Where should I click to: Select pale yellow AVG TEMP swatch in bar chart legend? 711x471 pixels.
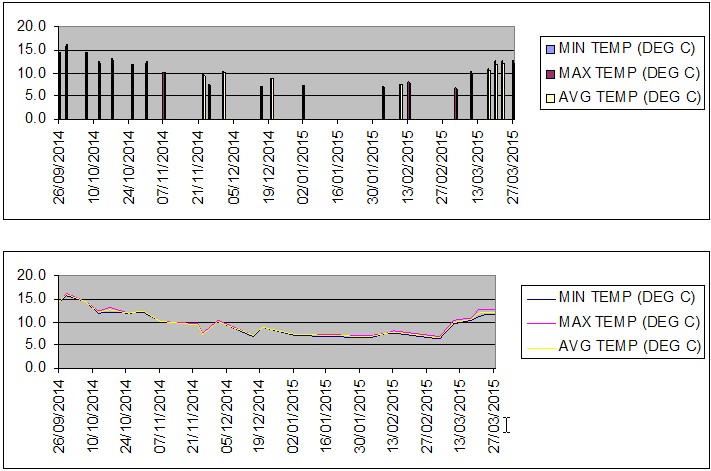[x=548, y=96]
